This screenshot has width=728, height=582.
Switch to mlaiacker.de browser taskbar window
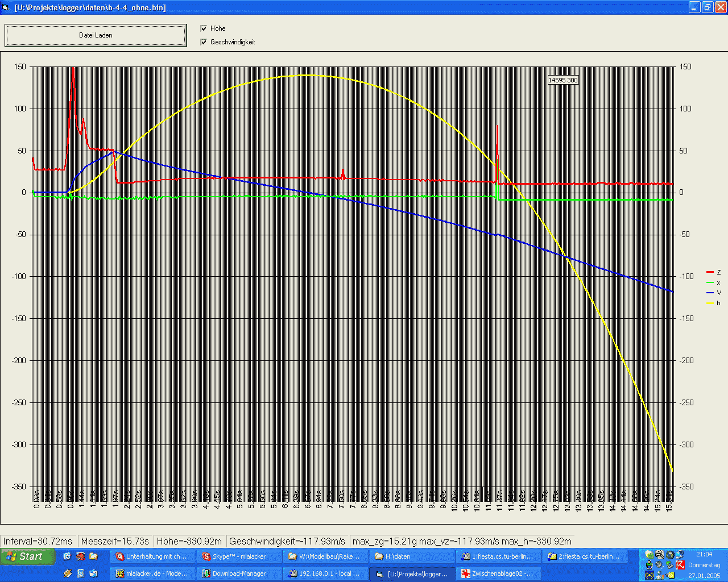click(x=152, y=573)
